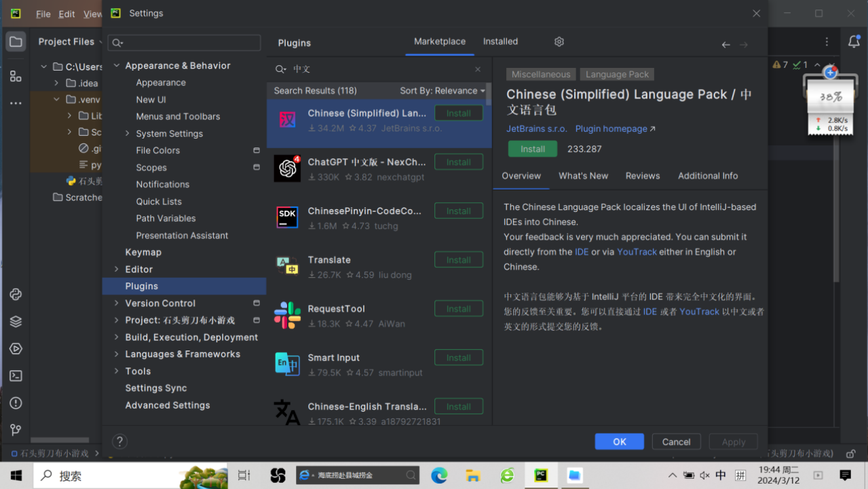The height and width of the screenshot is (489, 868).
Task: Click the settings search field
Action: [184, 43]
